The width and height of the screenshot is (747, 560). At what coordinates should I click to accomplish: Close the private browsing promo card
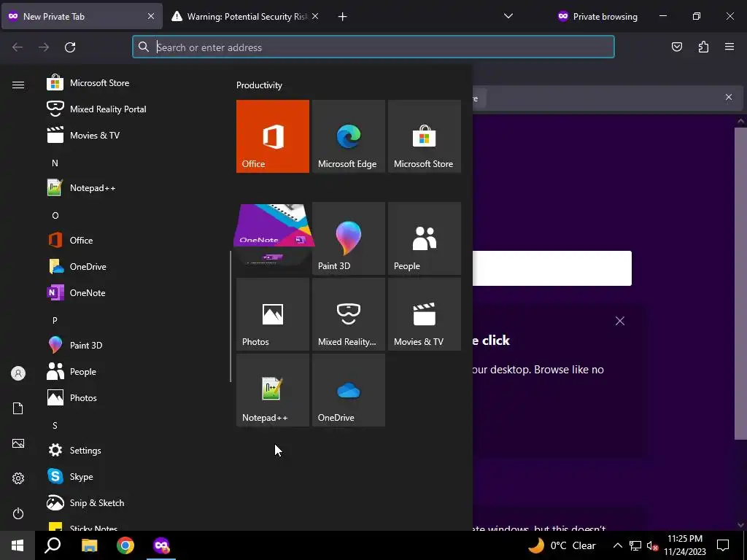pyautogui.click(x=620, y=321)
